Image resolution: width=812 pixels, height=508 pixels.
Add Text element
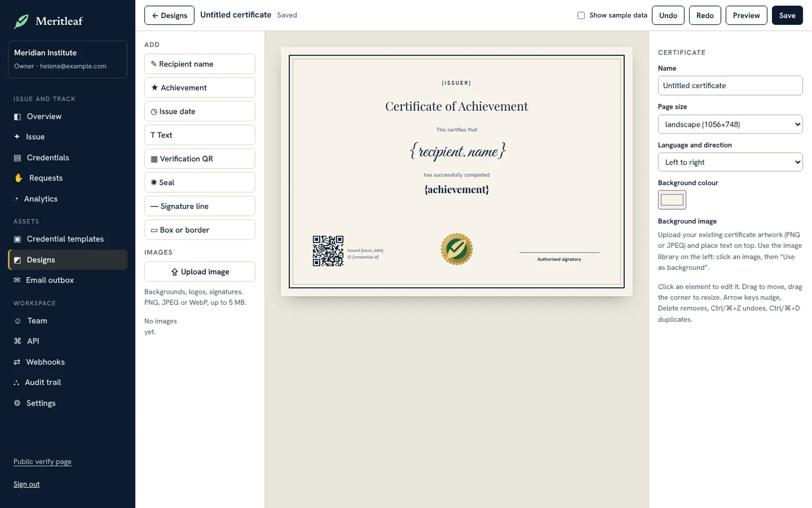(200, 135)
